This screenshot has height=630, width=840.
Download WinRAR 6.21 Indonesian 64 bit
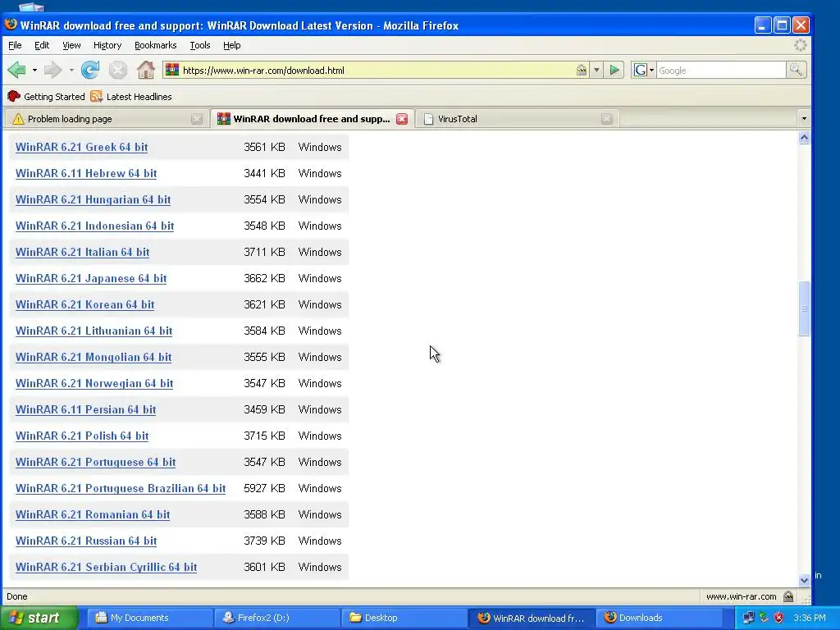[94, 226]
